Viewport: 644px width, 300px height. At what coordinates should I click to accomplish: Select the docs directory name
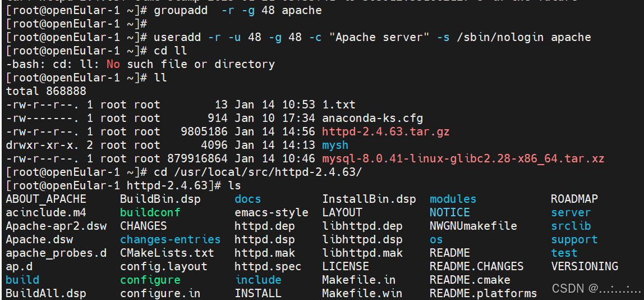click(x=247, y=199)
